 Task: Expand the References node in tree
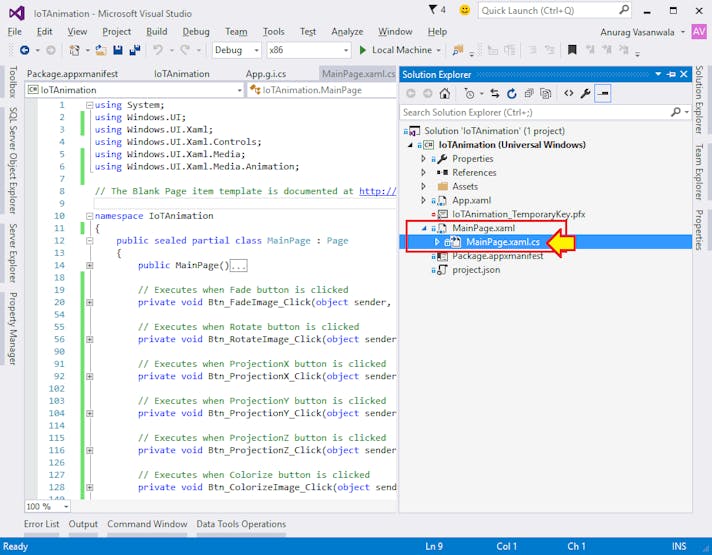[x=423, y=173]
